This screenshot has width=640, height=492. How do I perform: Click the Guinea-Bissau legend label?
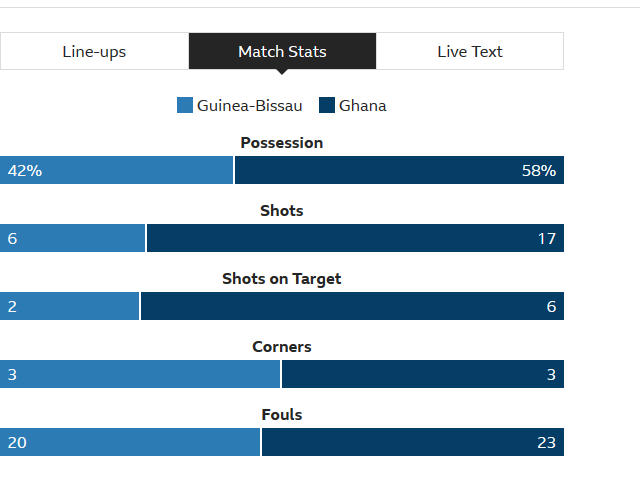coord(249,106)
